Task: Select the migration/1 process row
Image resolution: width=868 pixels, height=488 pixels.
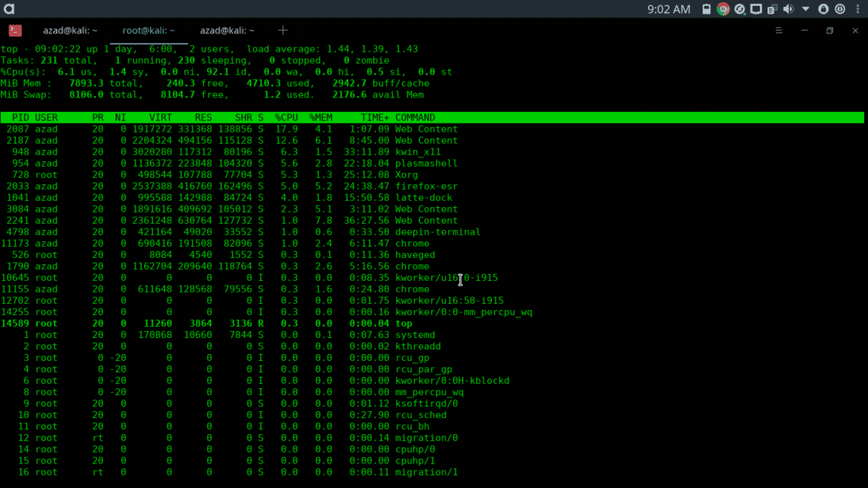Action: (229, 472)
